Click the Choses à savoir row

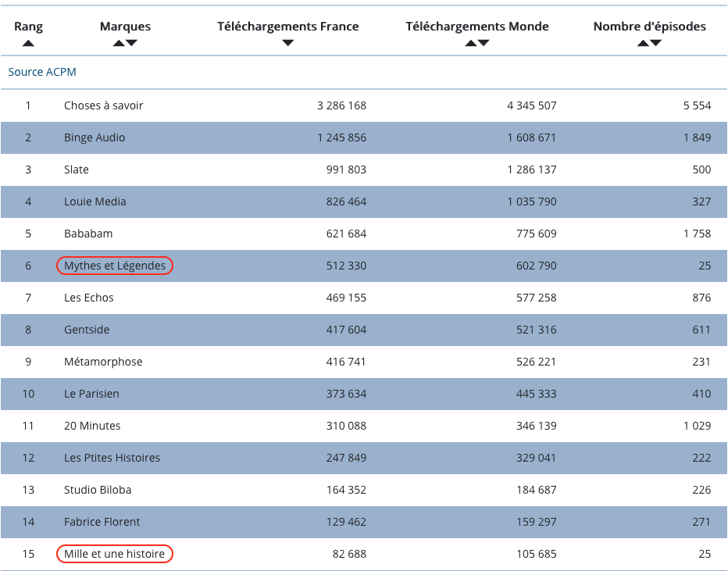364,105
